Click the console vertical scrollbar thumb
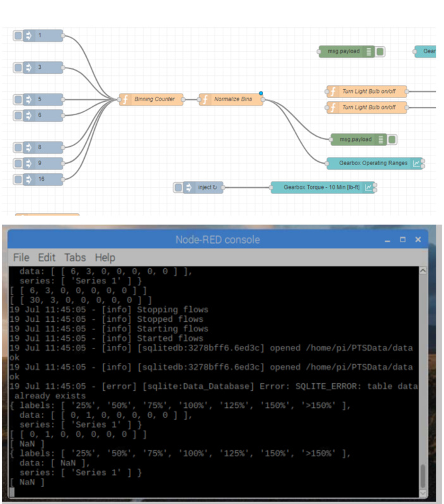This screenshot has width=444, height=504. pos(422,476)
